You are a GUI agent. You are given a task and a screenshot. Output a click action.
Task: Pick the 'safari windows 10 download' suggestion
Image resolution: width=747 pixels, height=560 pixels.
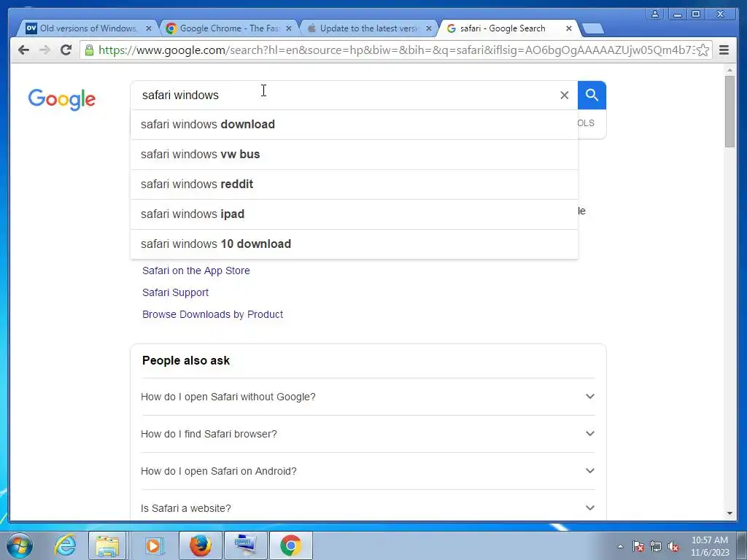tap(354, 244)
